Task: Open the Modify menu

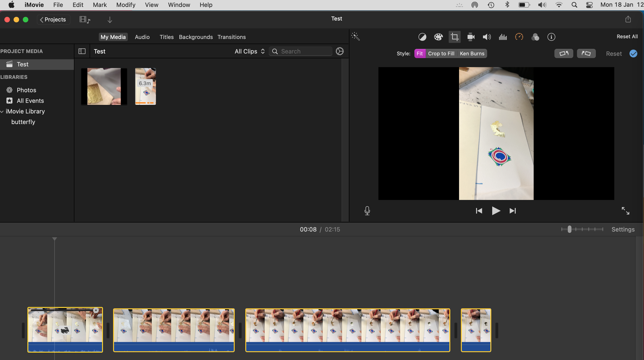Action: (126, 5)
